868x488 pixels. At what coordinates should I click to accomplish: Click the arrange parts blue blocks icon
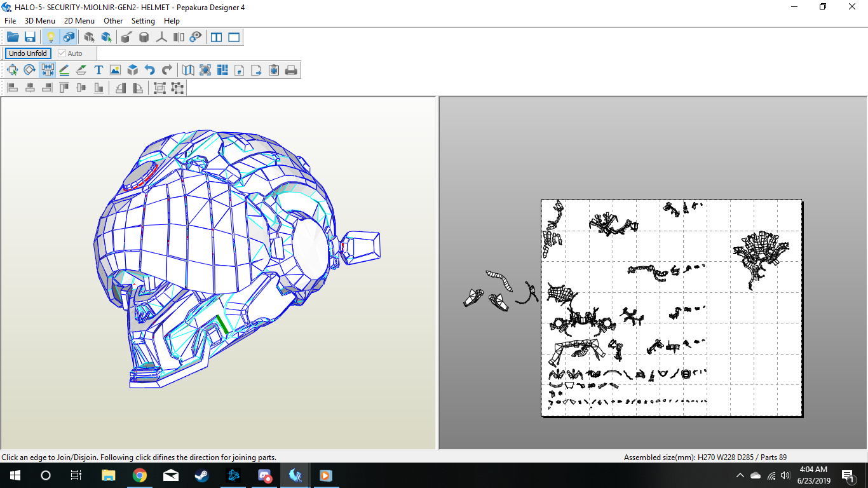222,70
